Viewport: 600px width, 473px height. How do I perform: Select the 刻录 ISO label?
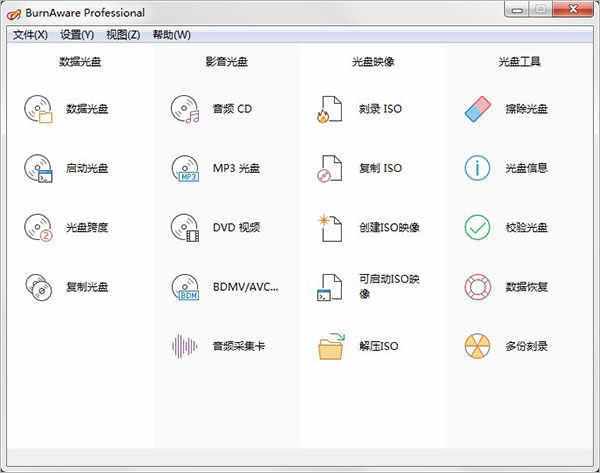click(380, 109)
